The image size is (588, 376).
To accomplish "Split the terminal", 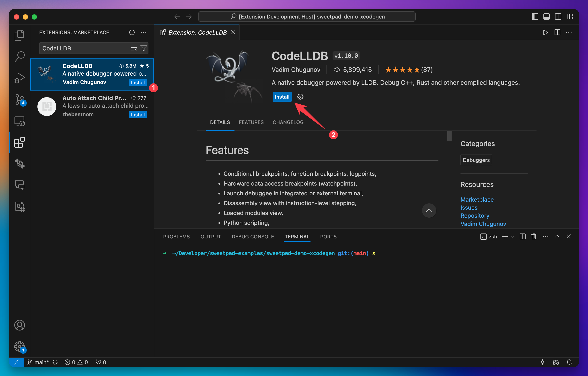I will pos(522,236).
